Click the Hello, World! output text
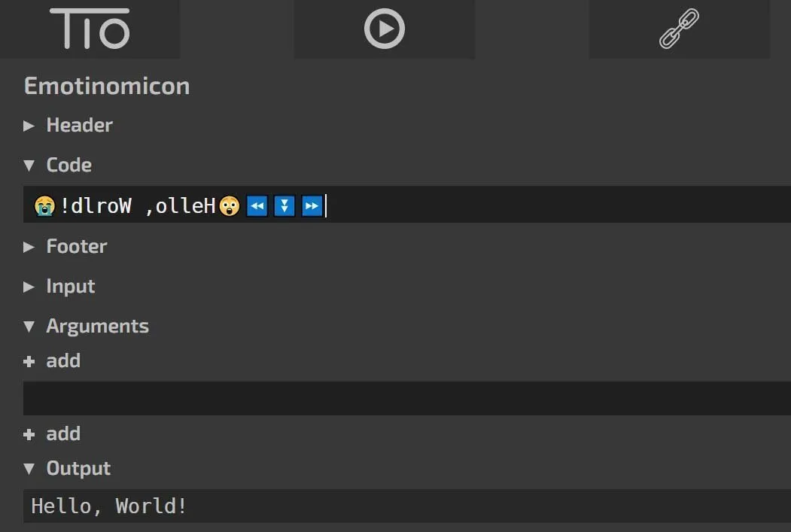Screen dimensions: 791x532 [108, 506]
